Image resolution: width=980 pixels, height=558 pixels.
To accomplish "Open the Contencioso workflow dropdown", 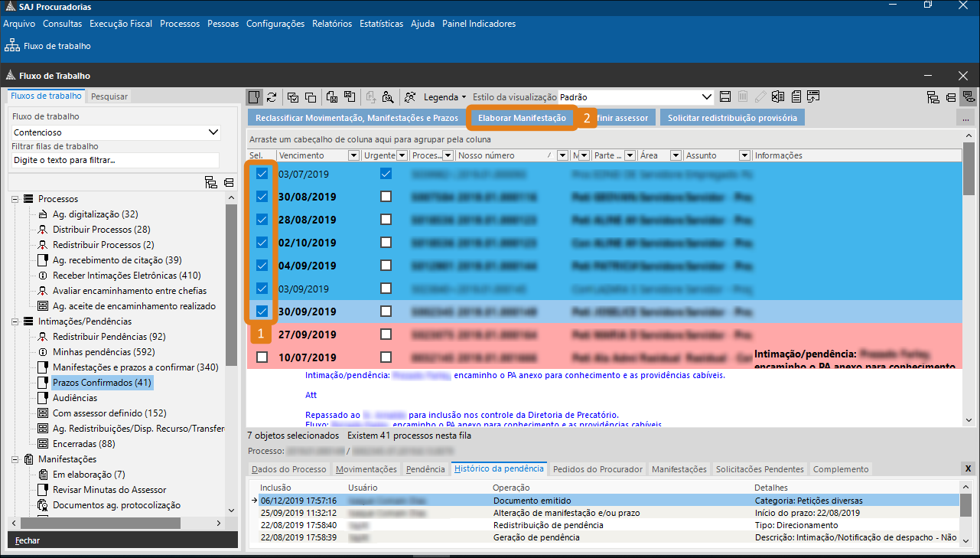I will (x=213, y=132).
